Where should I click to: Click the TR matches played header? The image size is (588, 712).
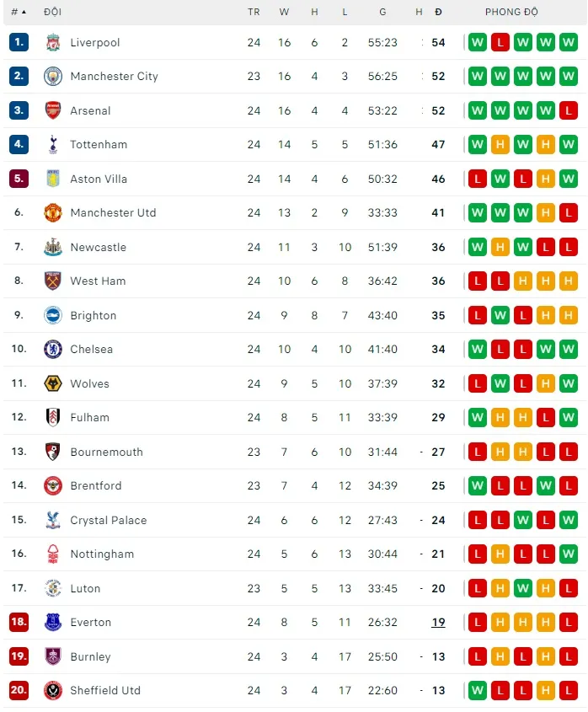click(254, 12)
